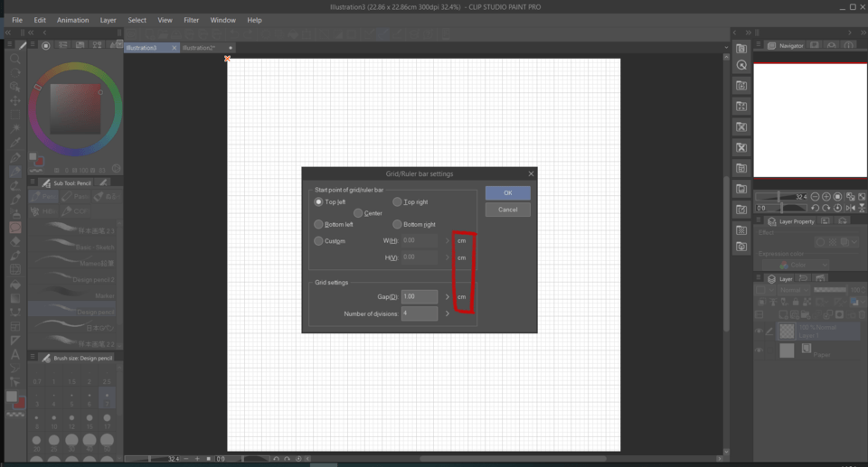868x467 pixels.
Task: Expand the W(H) value slider arrow
Action: [x=447, y=240]
